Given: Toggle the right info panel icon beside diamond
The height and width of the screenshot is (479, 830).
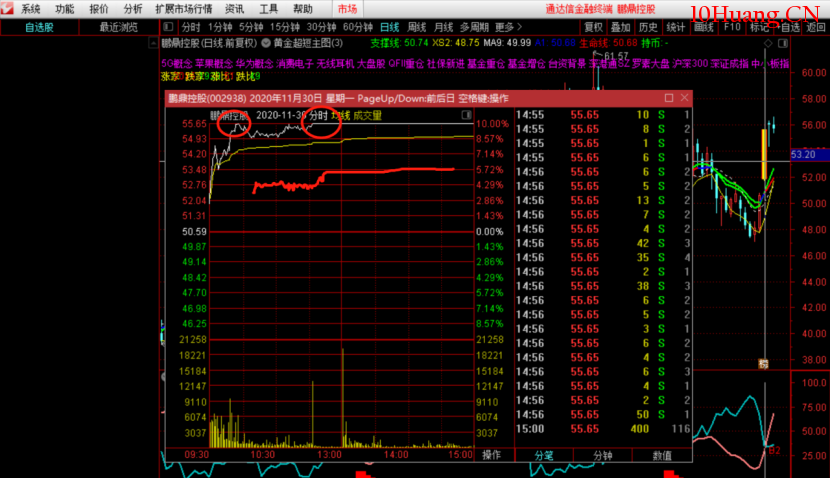Looking at the screenshot, I should [783, 43].
